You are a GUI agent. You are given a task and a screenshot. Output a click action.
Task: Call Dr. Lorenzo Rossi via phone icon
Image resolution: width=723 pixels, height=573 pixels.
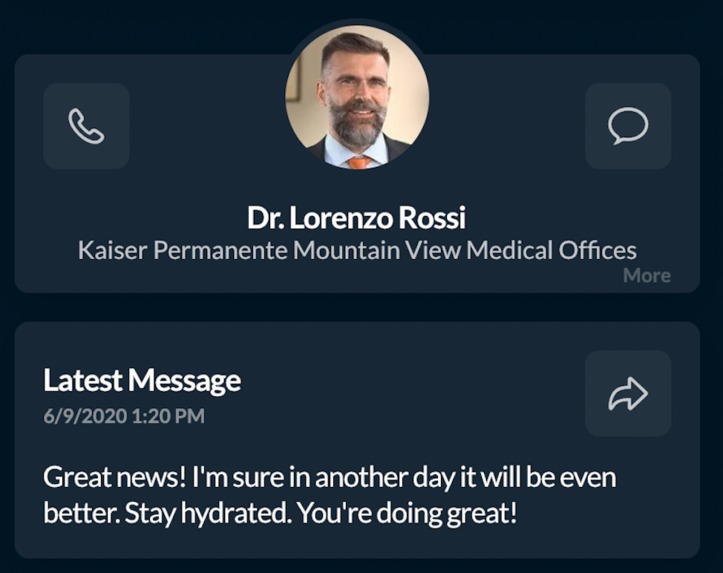tap(86, 126)
